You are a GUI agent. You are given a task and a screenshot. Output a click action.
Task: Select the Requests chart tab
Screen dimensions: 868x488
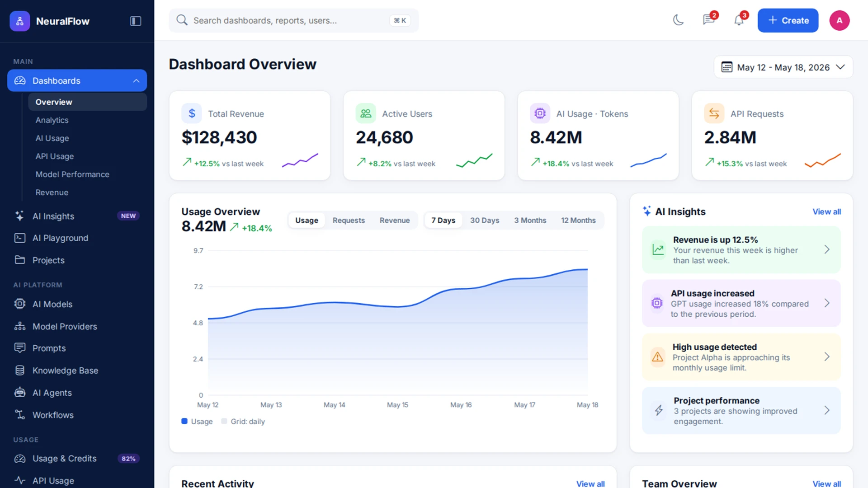click(x=349, y=220)
